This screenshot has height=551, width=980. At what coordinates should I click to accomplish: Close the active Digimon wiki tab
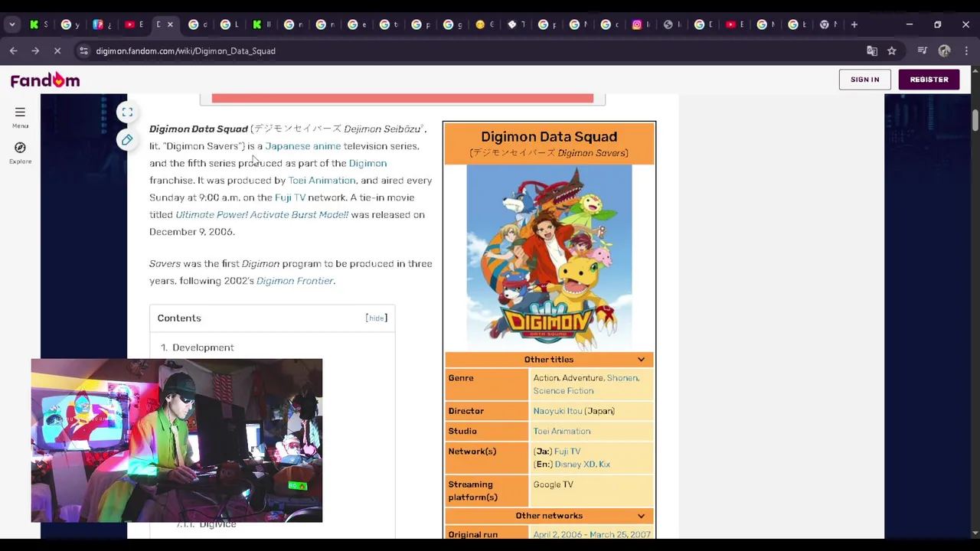(170, 24)
